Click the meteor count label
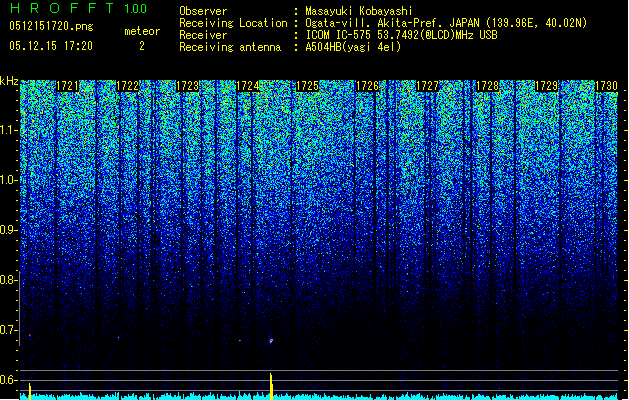This screenshot has width=629, height=400. click(142, 31)
